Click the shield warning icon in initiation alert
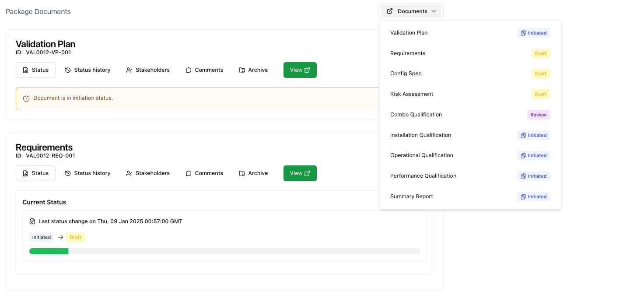 pos(26,98)
